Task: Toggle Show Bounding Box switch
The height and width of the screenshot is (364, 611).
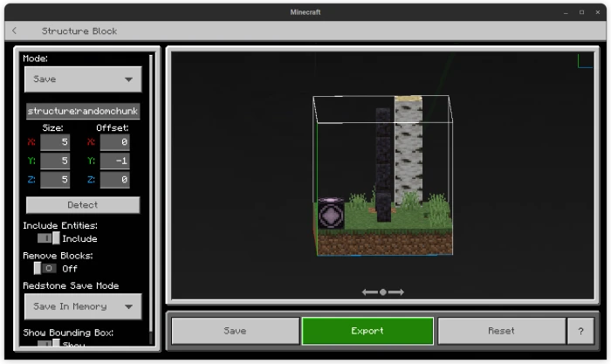Action: tap(49, 343)
